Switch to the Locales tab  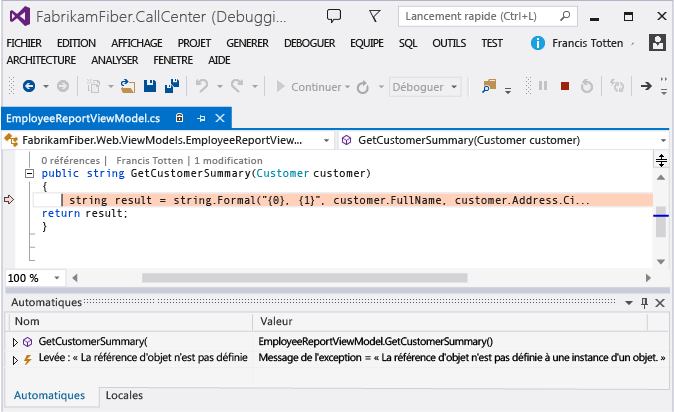tap(124, 395)
